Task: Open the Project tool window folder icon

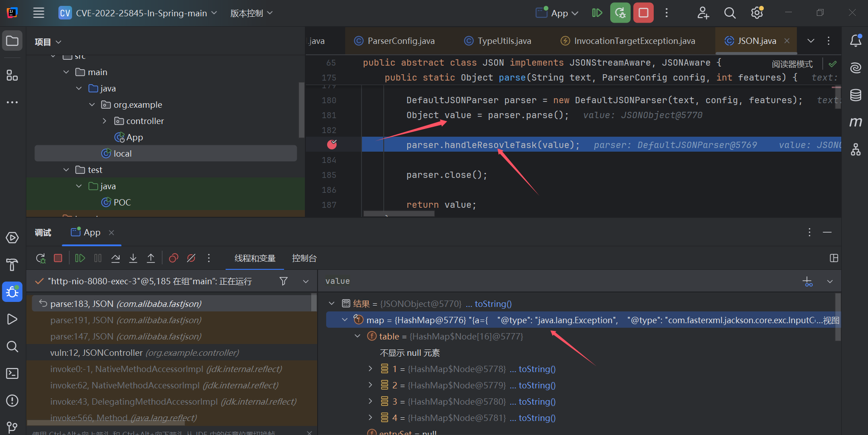Action: coord(12,41)
